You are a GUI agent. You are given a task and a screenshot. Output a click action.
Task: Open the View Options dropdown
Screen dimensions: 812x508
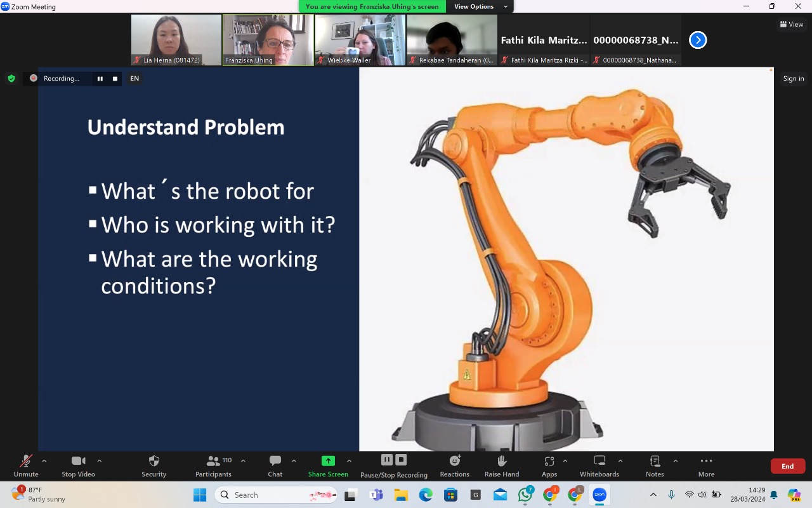[x=480, y=6]
